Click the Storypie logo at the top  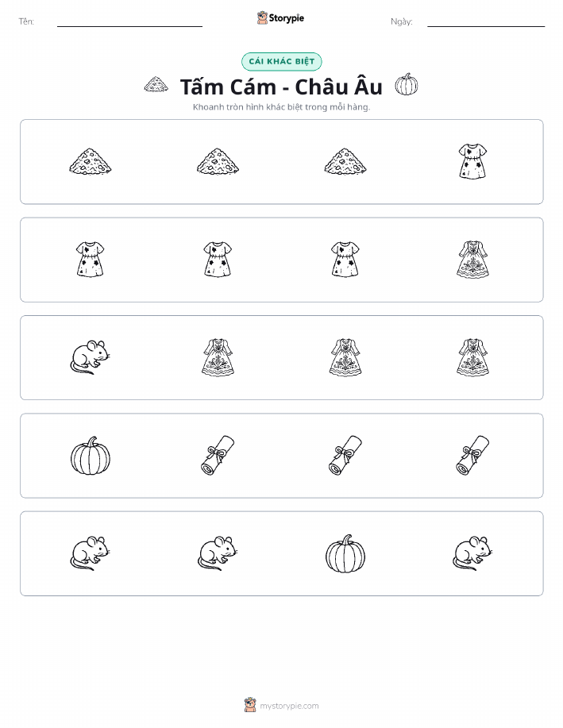[x=280, y=18]
